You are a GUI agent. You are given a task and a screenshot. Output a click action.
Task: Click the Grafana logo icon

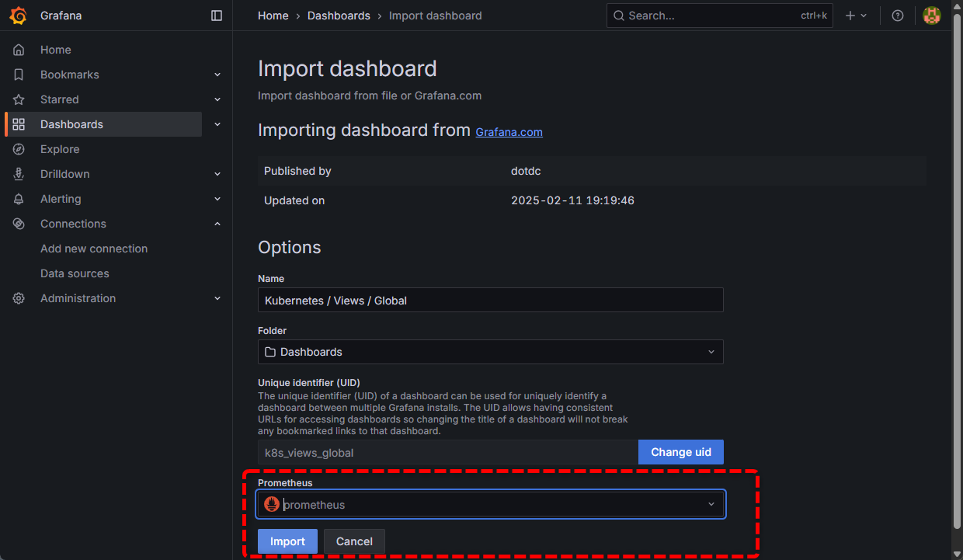coord(19,16)
